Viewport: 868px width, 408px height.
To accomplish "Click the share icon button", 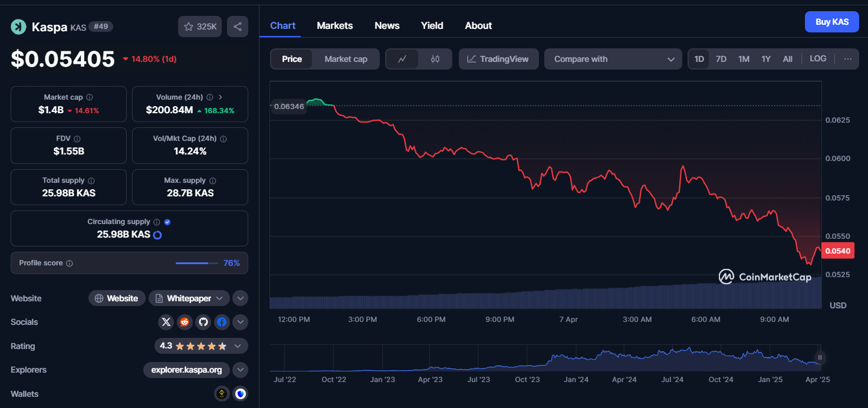I will pyautogui.click(x=238, y=27).
